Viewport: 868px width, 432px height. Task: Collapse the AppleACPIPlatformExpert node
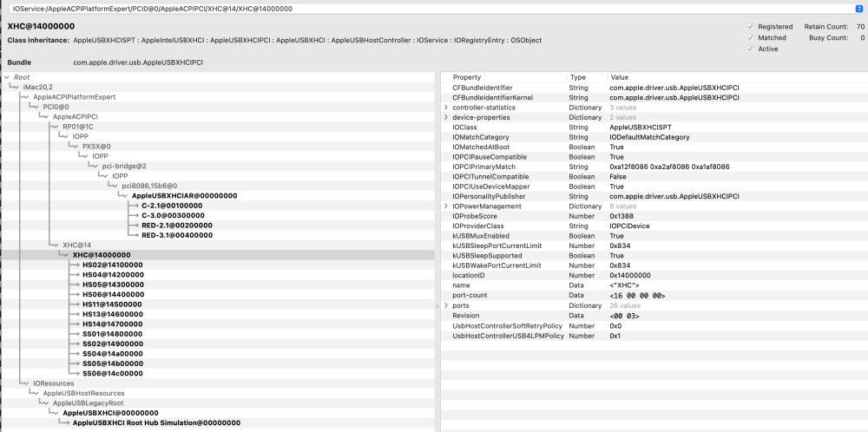26,97
